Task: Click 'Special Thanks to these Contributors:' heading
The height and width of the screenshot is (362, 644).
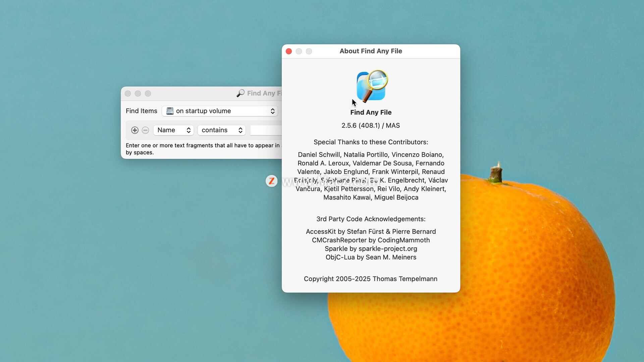Action: click(371, 142)
